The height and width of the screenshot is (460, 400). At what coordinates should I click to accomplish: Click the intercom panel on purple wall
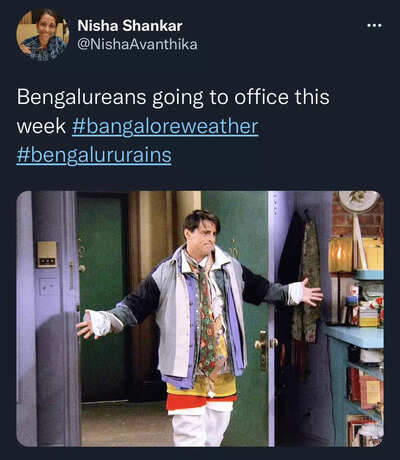click(47, 254)
